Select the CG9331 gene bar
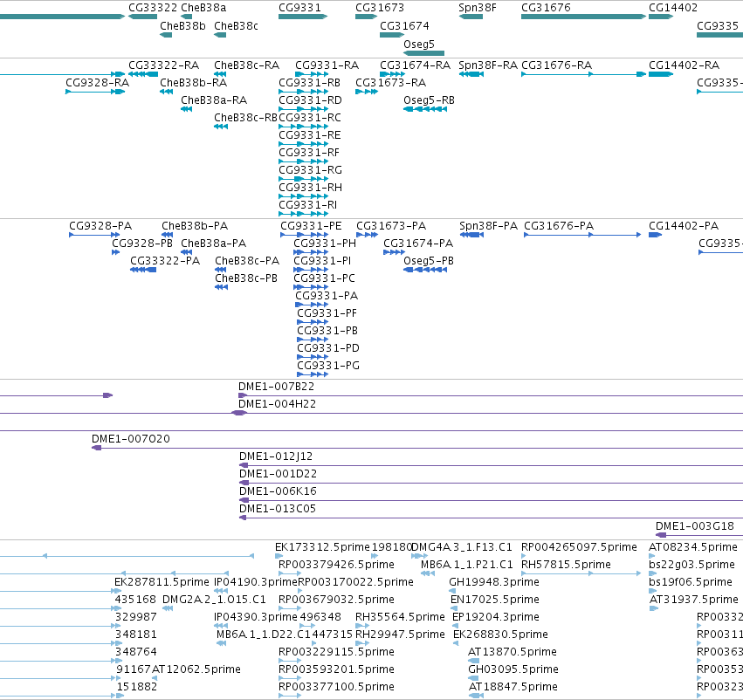Screen dimensions: 743x700 click(303, 17)
